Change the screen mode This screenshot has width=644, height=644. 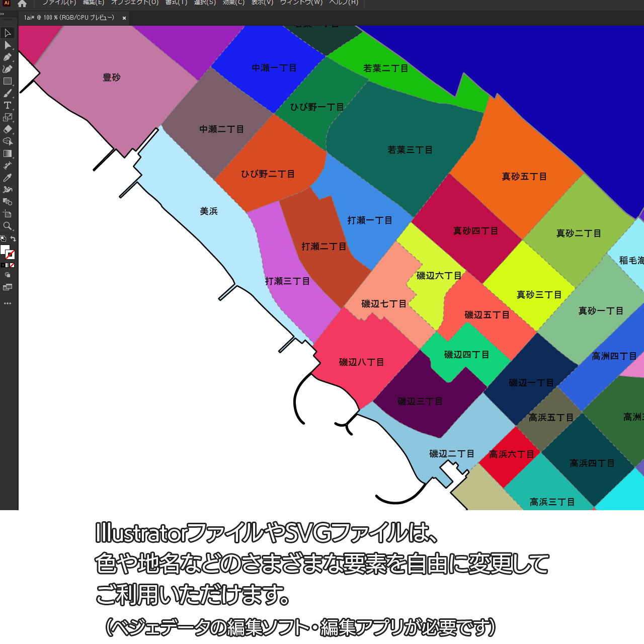(x=8, y=288)
